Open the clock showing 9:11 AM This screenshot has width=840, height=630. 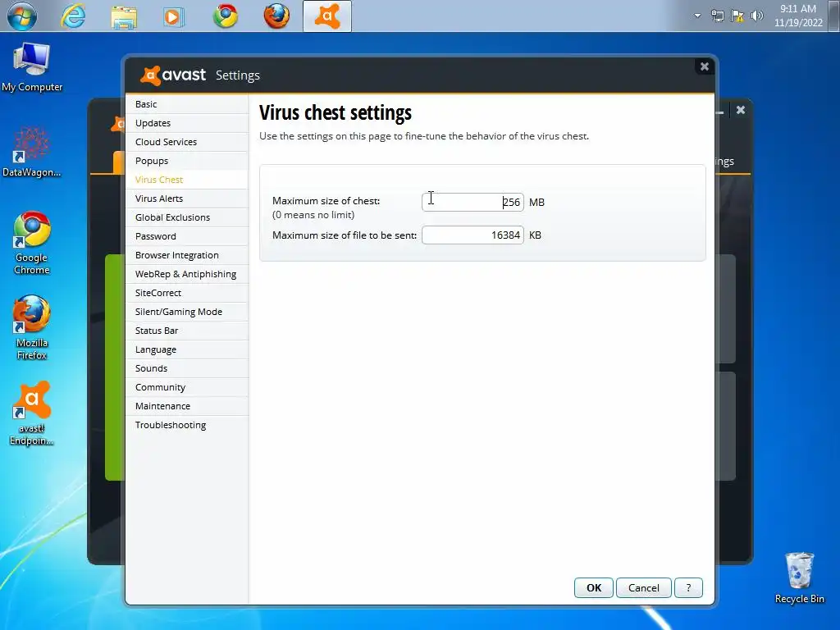pyautogui.click(x=798, y=16)
